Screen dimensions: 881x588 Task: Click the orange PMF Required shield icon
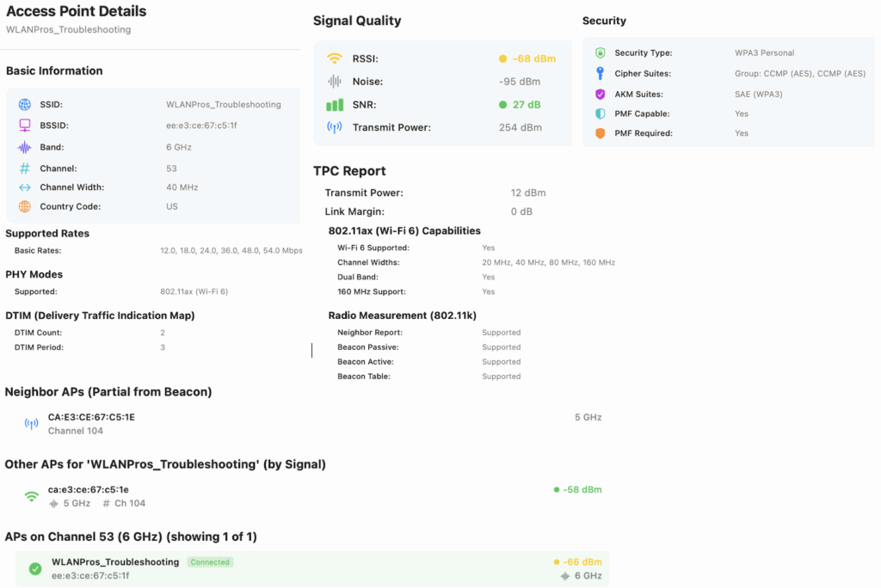point(601,134)
